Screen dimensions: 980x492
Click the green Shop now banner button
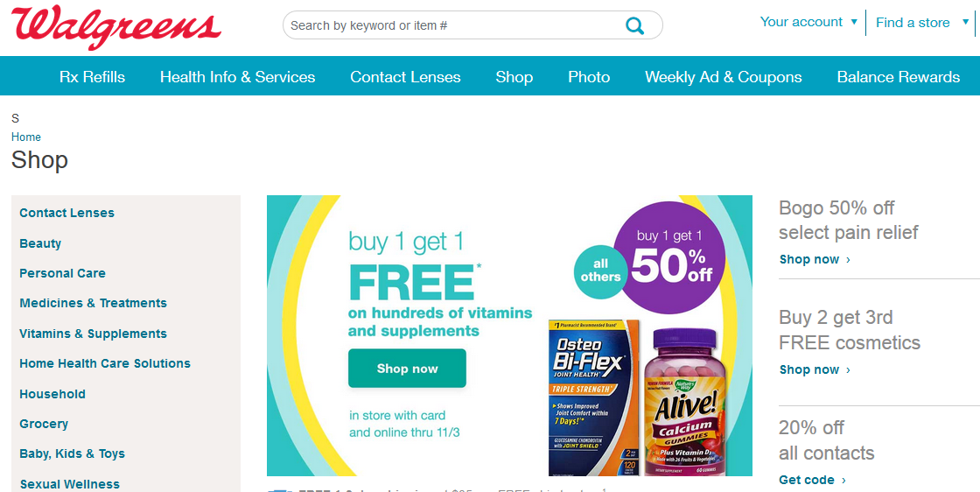[x=407, y=369]
